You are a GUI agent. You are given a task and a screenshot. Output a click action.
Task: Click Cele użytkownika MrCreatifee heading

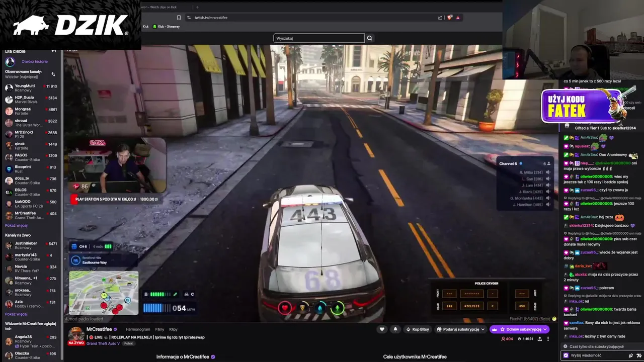tap(415, 357)
